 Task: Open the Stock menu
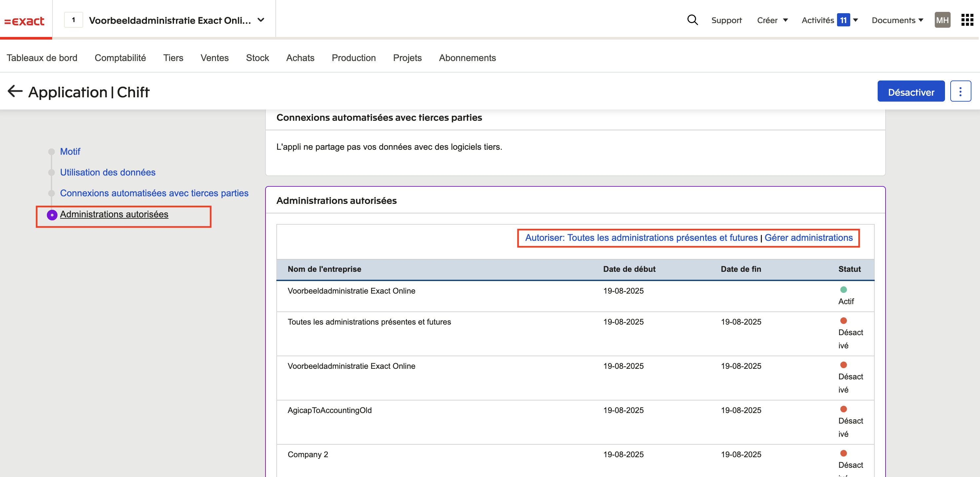(257, 58)
